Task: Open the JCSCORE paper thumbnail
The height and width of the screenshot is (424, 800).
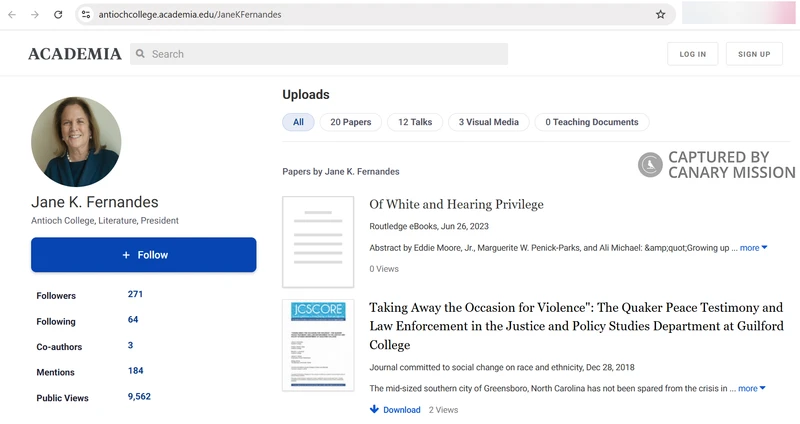Action: (x=318, y=345)
